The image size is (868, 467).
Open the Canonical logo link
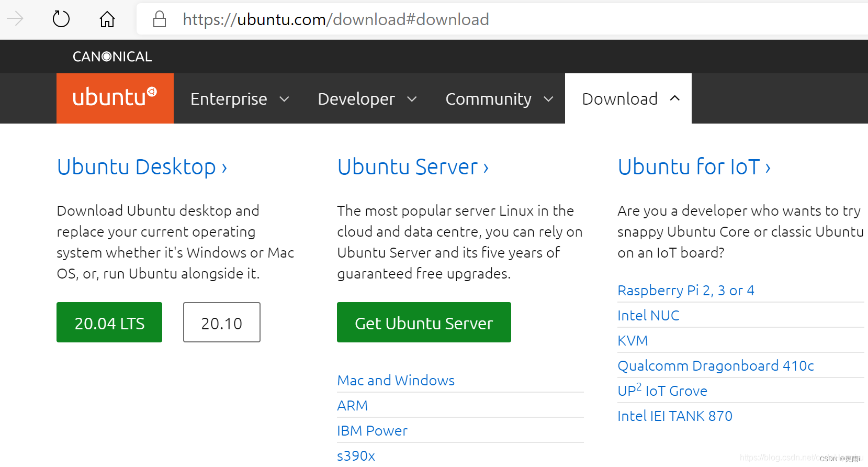point(112,57)
